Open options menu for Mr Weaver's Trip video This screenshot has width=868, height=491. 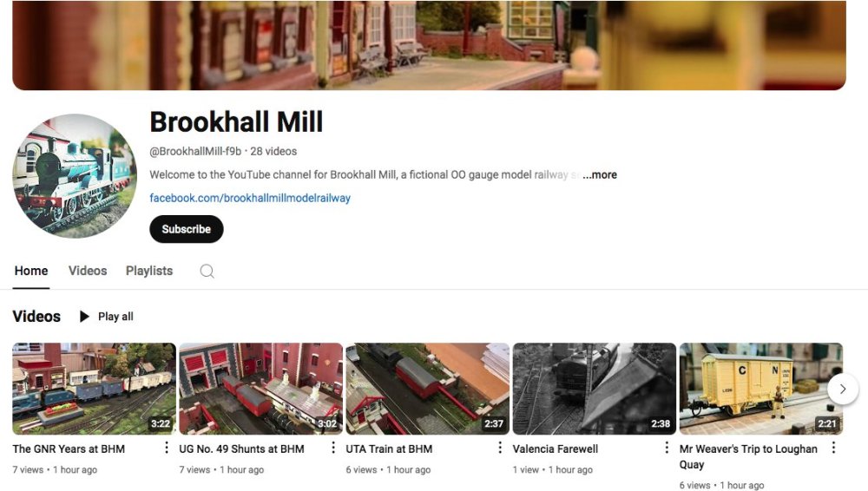[833, 448]
